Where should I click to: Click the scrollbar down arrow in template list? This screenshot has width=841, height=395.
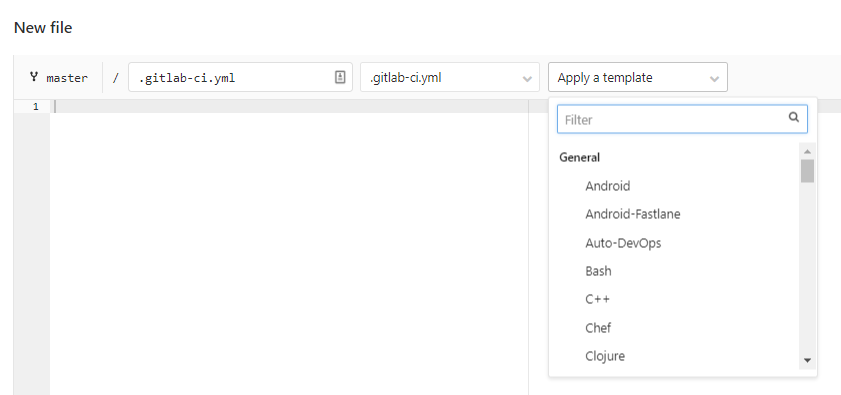(x=807, y=361)
